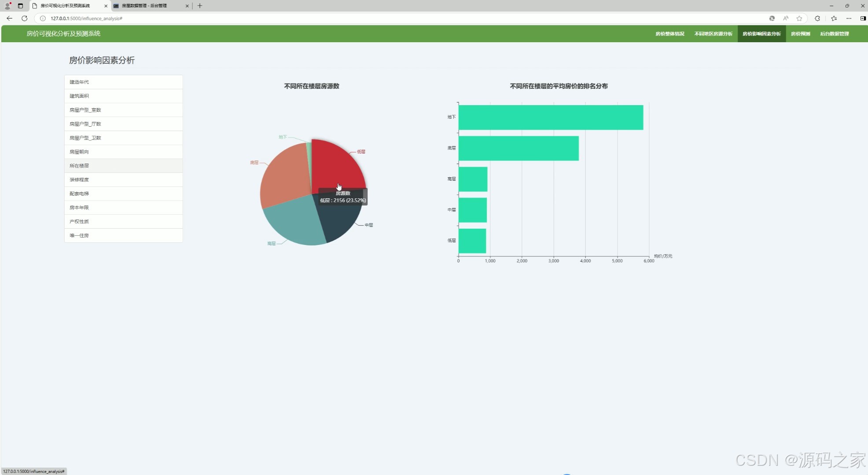Open a new tab with plus icon

coord(200,6)
